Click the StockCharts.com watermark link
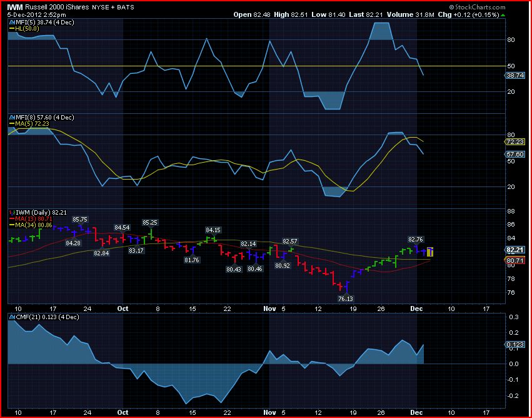Viewport: 532px width, 418px height. (x=478, y=7)
